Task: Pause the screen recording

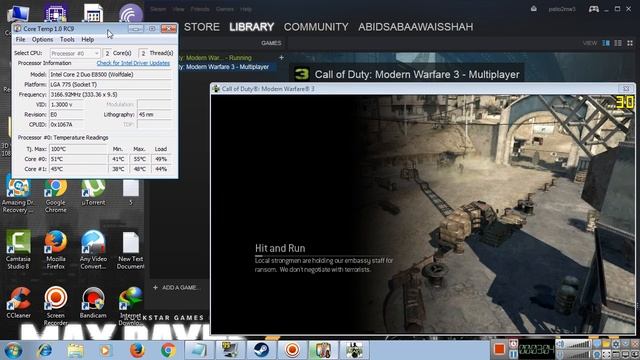Action: [x=513, y=354]
